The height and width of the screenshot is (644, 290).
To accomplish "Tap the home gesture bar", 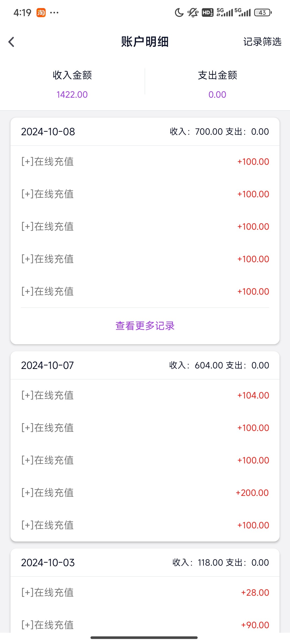I will point(144,638).
